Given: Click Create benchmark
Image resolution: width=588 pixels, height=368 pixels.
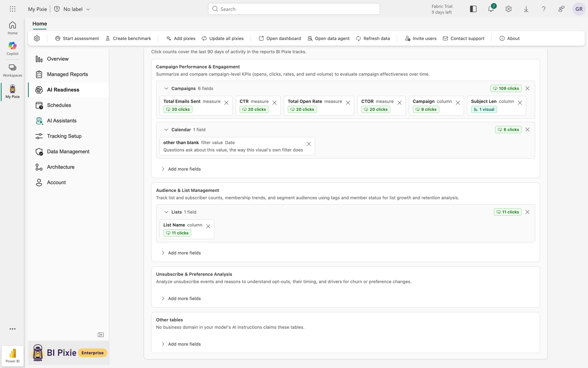Looking at the screenshot, I should [x=128, y=38].
